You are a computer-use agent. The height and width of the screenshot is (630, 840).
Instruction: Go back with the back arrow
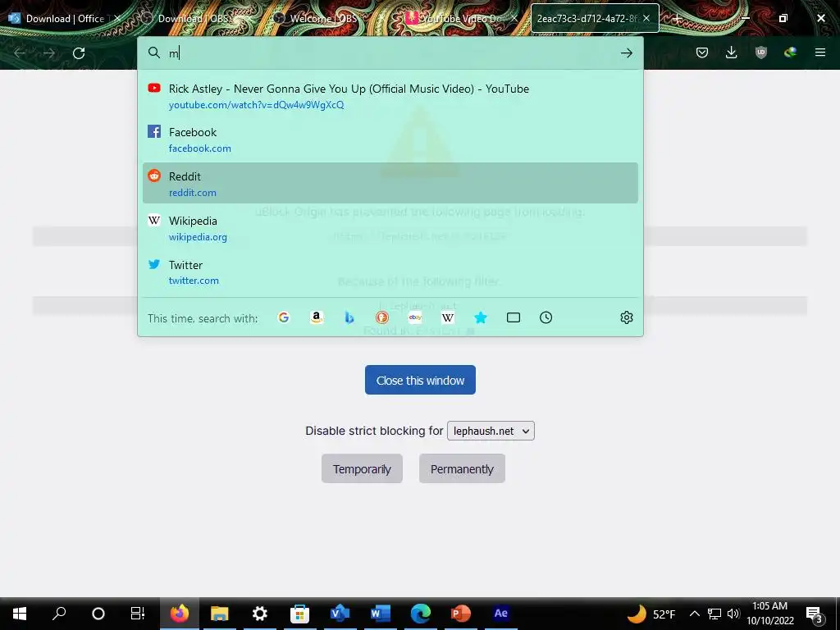point(20,53)
